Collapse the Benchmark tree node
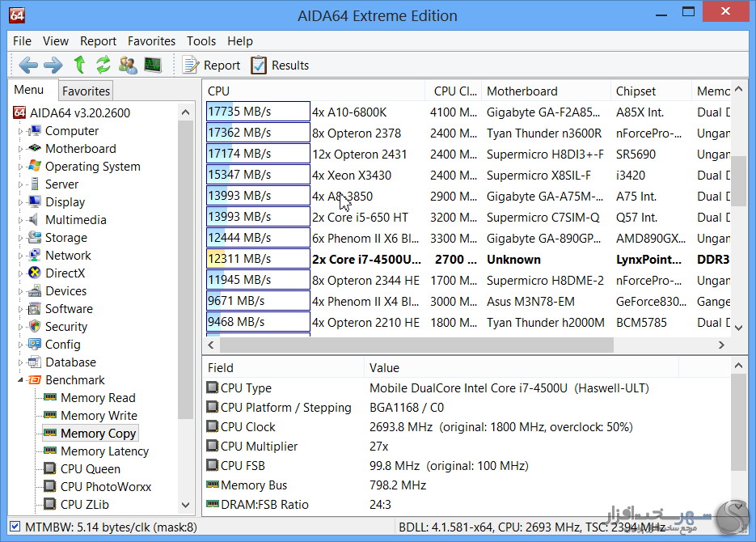The height and width of the screenshot is (542, 756). coord(21,380)
